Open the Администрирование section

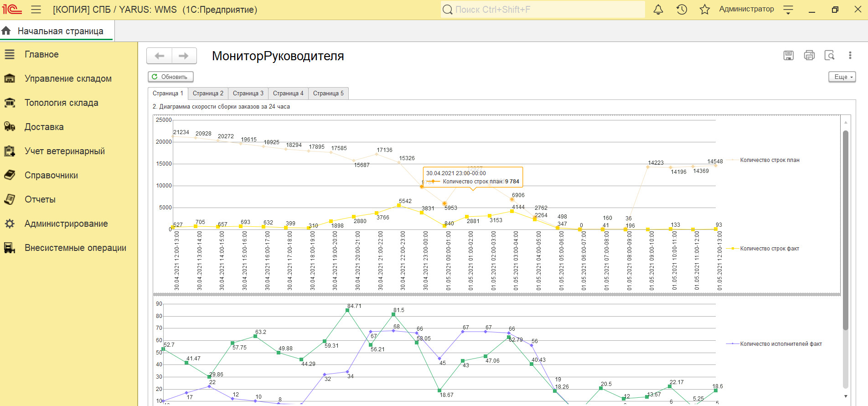pos(66,224)
